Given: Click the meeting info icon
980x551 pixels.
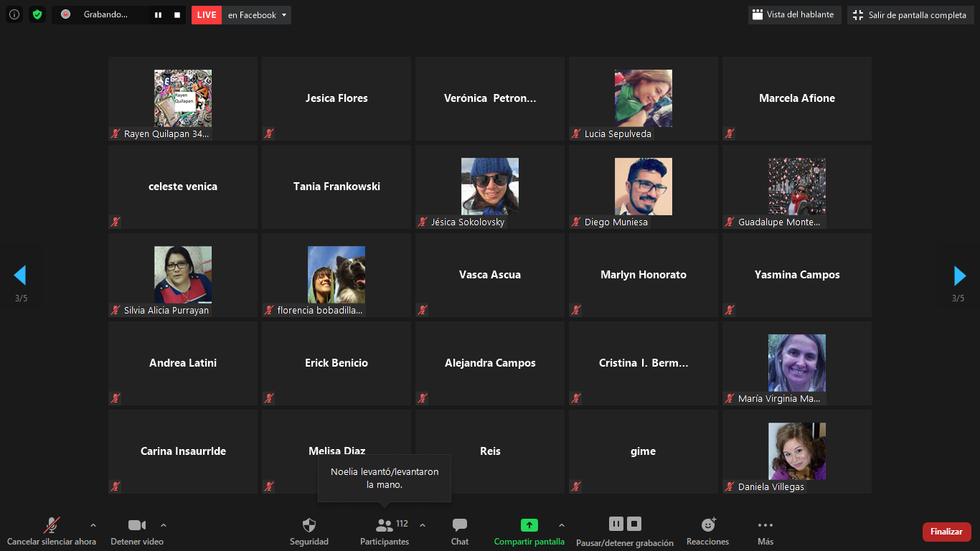Looking at the screenshot, I should point(14,14).
